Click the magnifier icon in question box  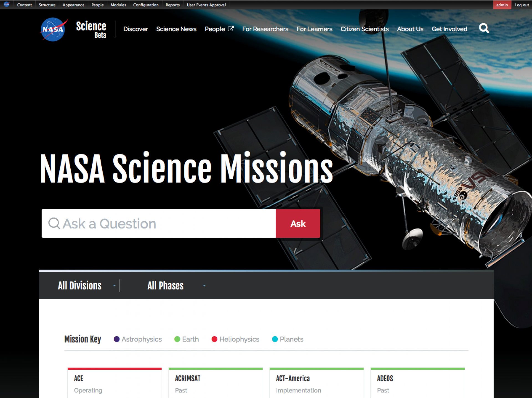pos(54,223)
